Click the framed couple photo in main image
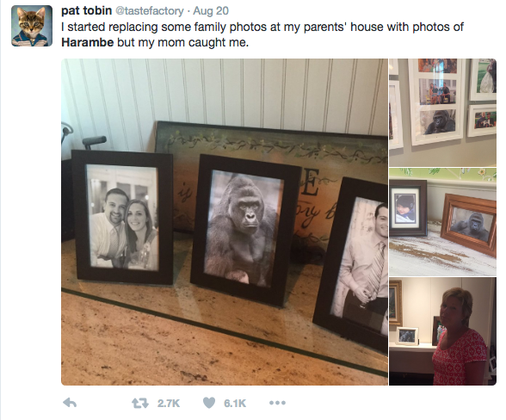This screenshot has height=420, width=506. pos(122,217)
